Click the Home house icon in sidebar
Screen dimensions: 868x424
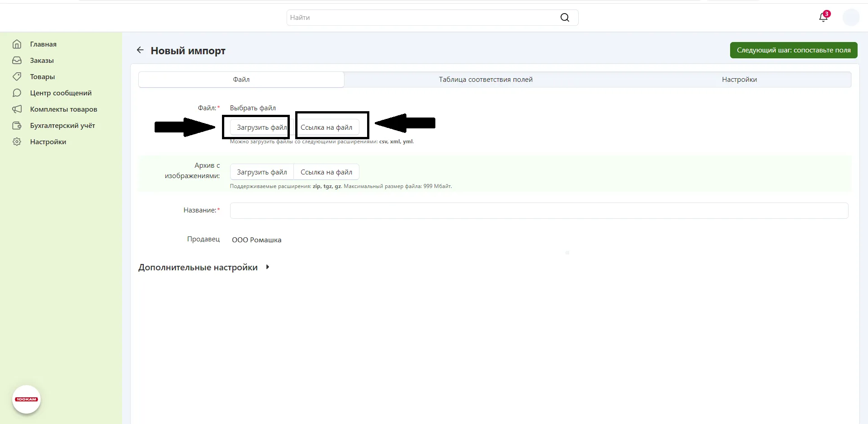click(17, 44)
